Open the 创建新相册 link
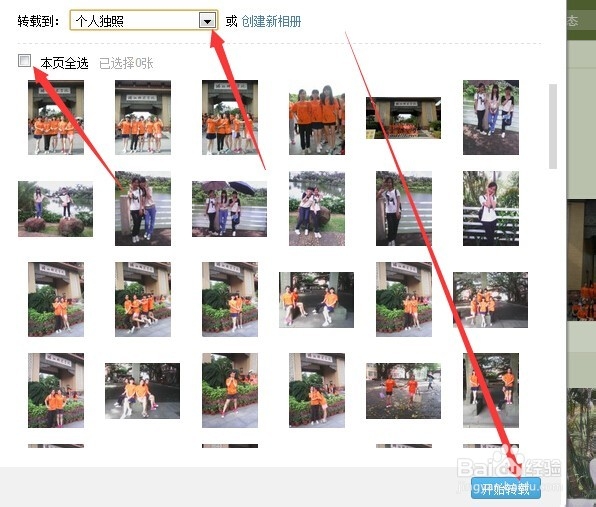 (271, 21)
